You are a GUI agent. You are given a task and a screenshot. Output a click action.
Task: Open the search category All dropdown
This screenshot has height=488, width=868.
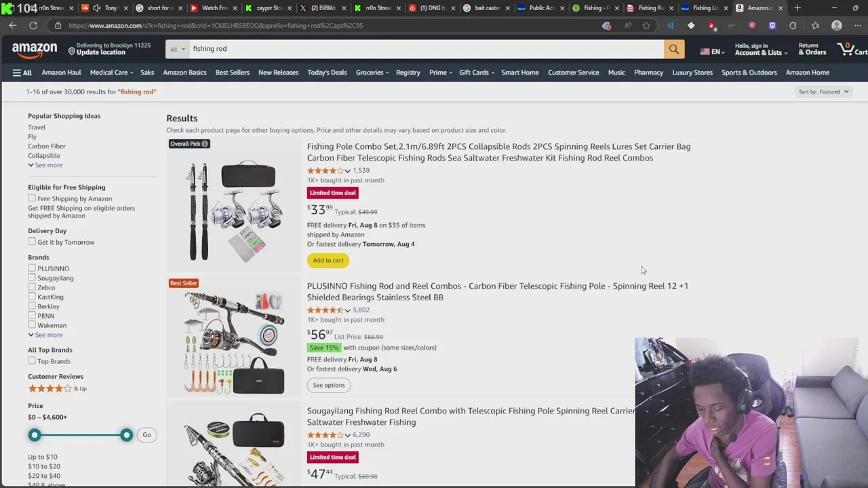click(x=178, y=49)
